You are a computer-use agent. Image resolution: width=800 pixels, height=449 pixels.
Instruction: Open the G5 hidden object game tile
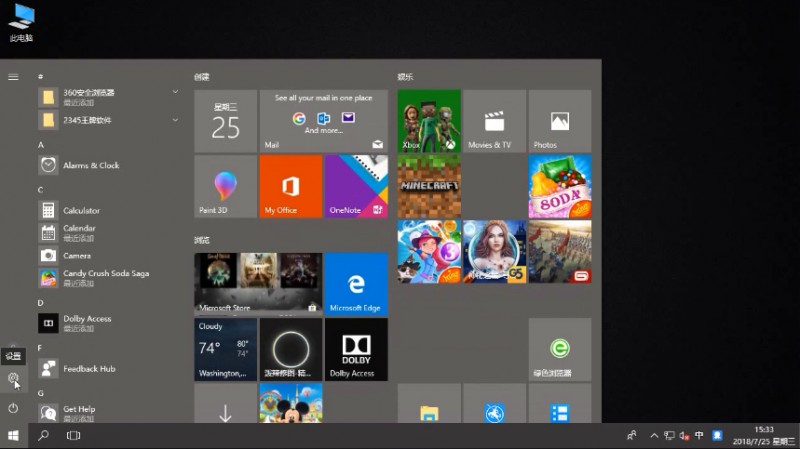coord(494,252)
